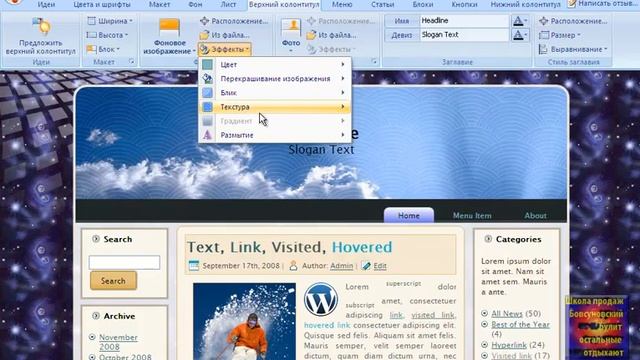Switch to the Блоки tab
The height and width of the screenshot is (360, 640).
423,4
